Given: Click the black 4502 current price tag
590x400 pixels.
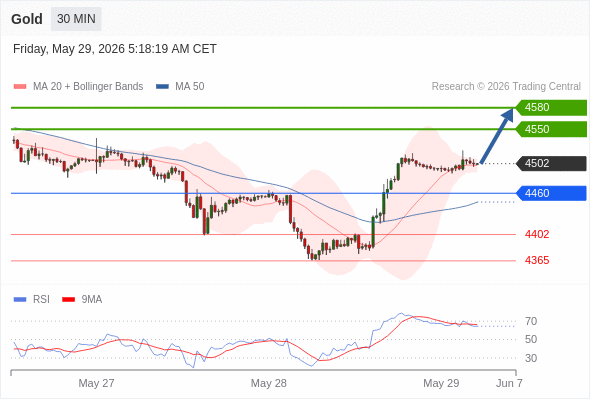Looking at the screenshot, I should 551,163.
